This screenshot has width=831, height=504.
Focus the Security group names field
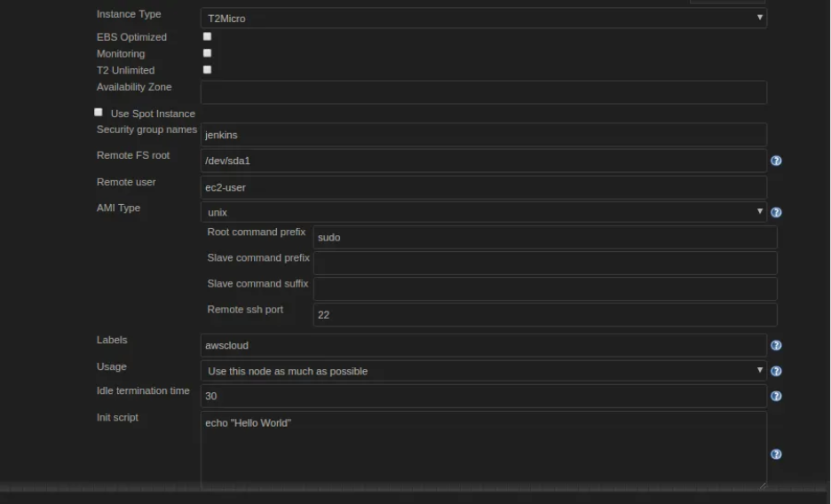(x=483, y=135)
